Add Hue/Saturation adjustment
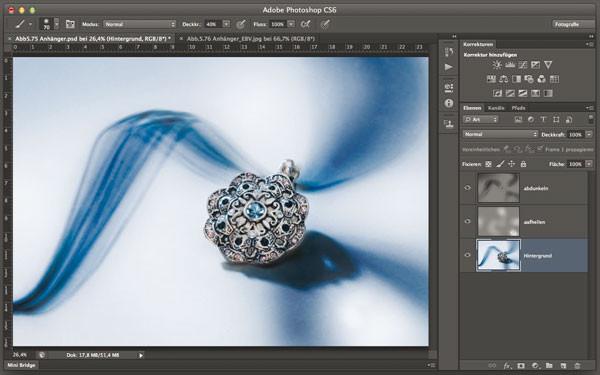This screenshot has width=600, height=375. [x=491, y=79]
